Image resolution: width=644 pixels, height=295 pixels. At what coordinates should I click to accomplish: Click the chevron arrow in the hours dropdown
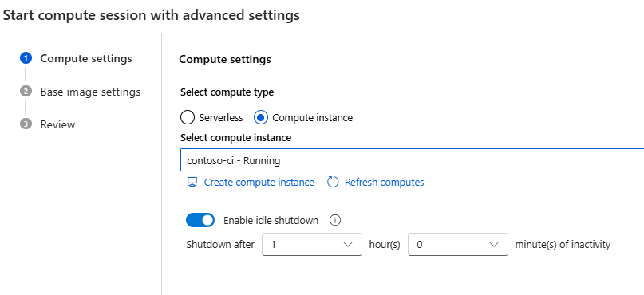348,245
